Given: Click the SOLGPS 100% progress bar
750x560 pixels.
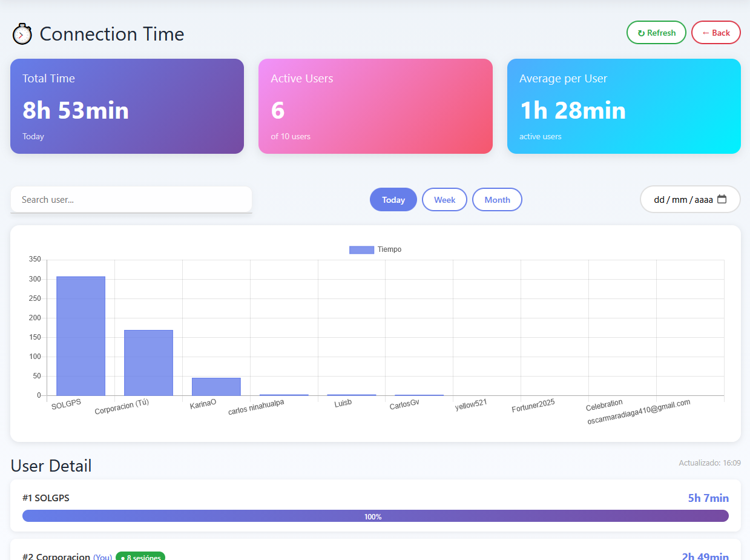Looking at the screenshot, I should click(x=375, y=516).
